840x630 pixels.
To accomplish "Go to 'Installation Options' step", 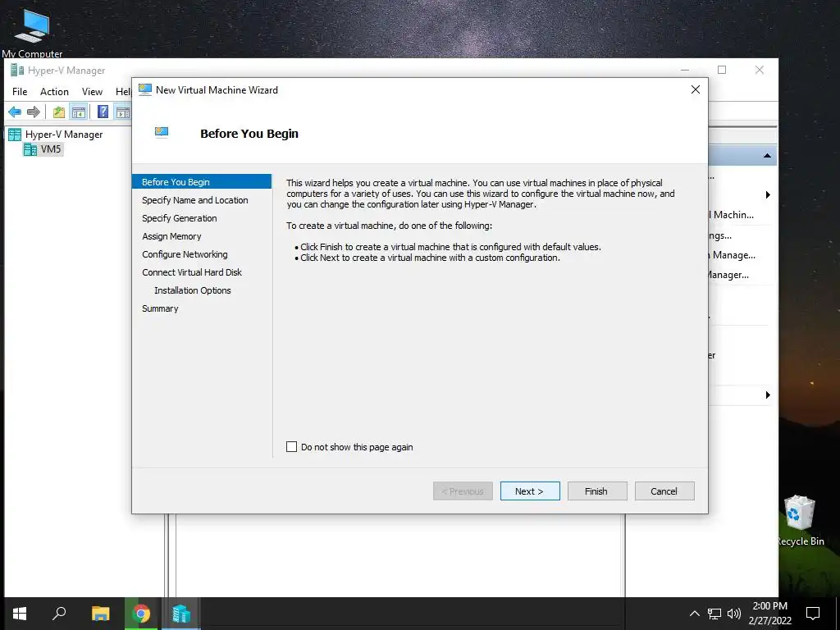I will pos(192,290).
